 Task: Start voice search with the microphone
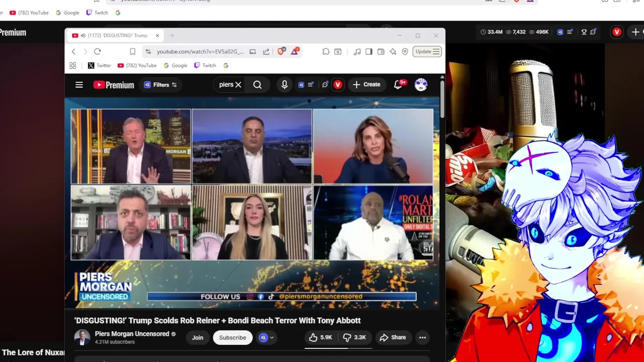click(284, 84)
